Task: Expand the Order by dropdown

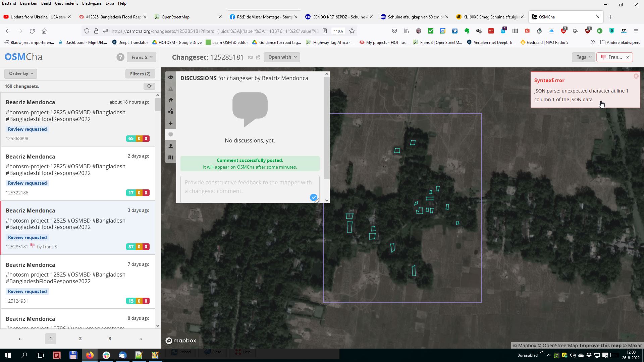Action: pyautogui.click(x=21, y=74)
